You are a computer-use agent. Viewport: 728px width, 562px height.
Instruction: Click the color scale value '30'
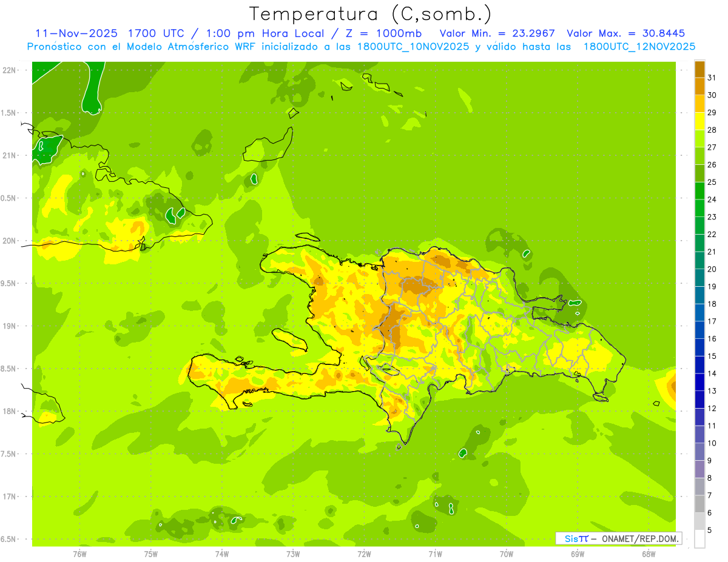pos(712,95)
